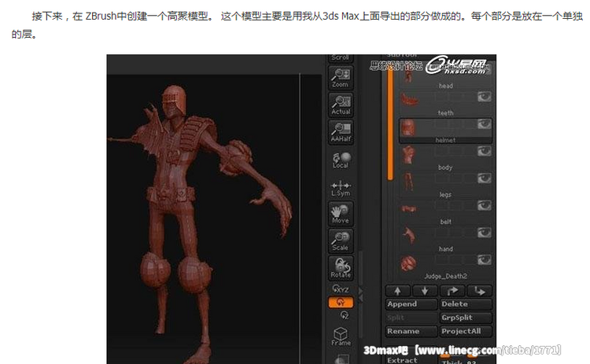Select the body subtool thumbnail
The height and width of the screenshot is (364, 590).
[x=408, y=155]
